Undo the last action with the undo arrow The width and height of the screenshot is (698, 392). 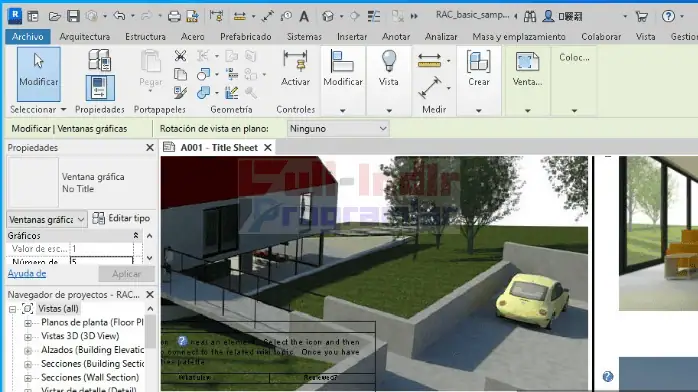click(x=119, y=16)
